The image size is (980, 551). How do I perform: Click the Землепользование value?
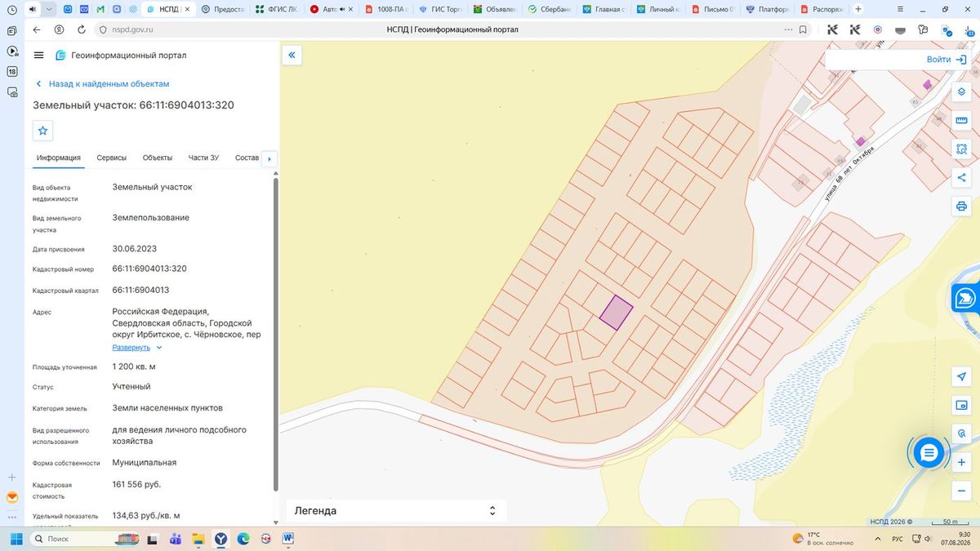(x=151, y=217)
